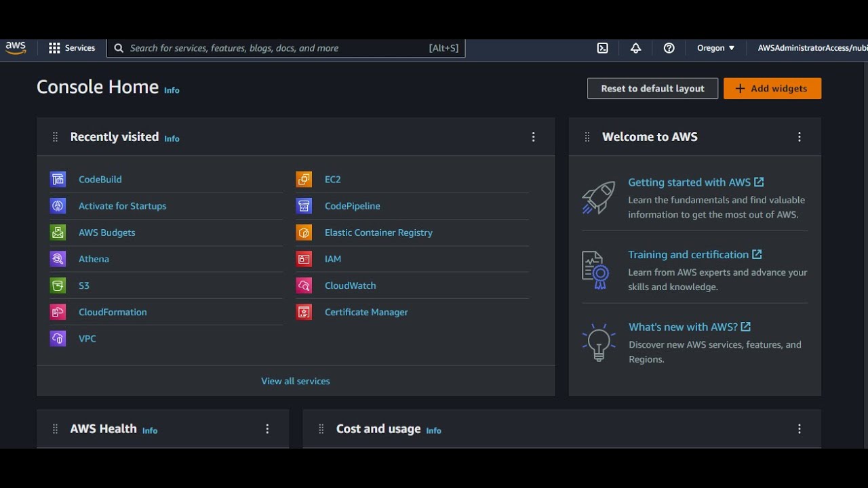Open the Oregon region dropdown

[x=715, y=48]
